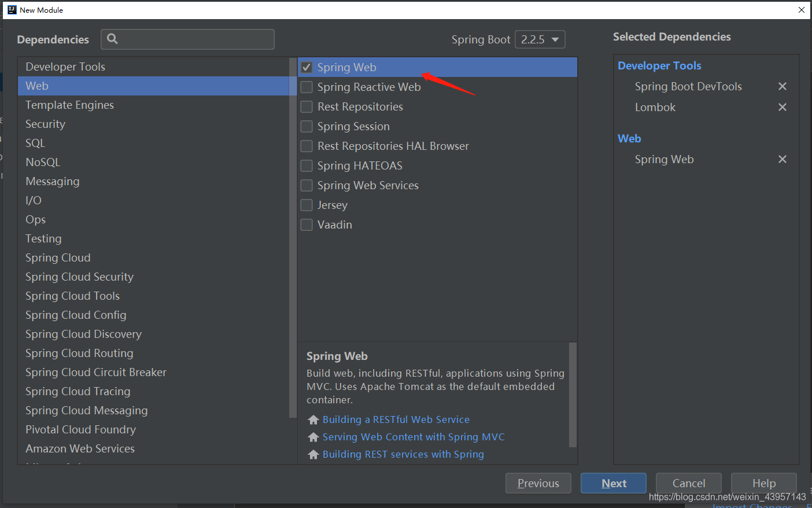812x508 pixels.
Task: Click Web heading in Selected Dependencies
Action: (629, 138)
